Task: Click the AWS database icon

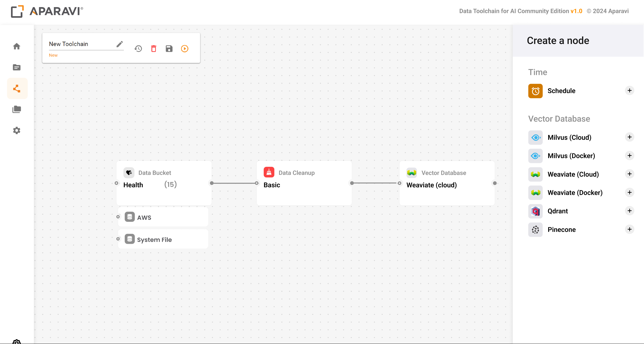Action: click(x=129, y=217)
